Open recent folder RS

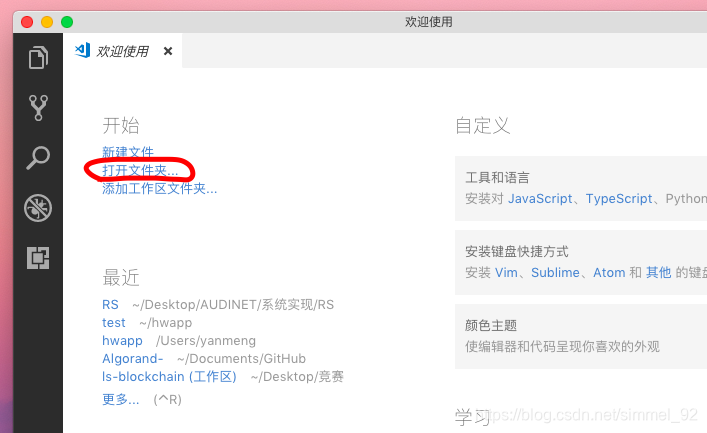pos(110,304)
